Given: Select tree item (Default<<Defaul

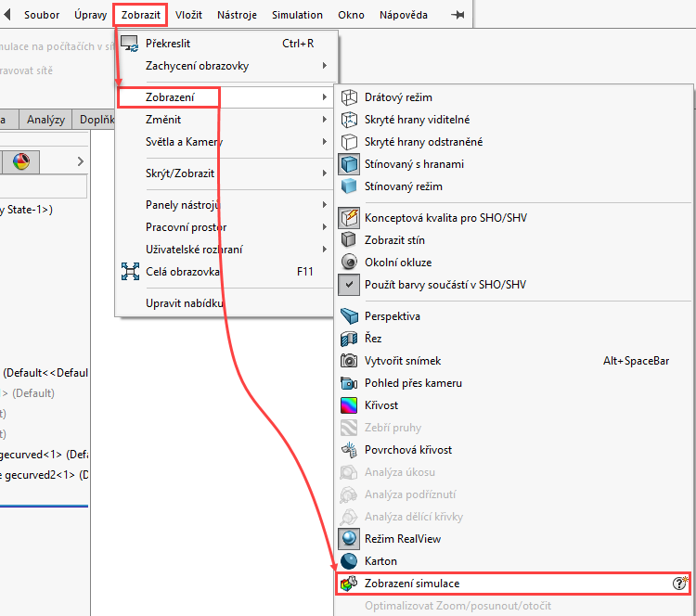Looking at the screenshot, I should coord(45,373).
